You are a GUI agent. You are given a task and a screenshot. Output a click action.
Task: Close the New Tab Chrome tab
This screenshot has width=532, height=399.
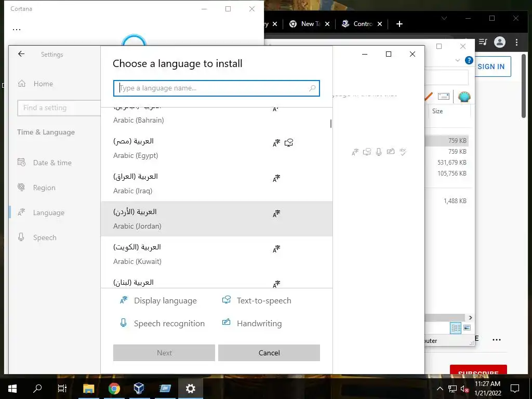pos(327,24)
